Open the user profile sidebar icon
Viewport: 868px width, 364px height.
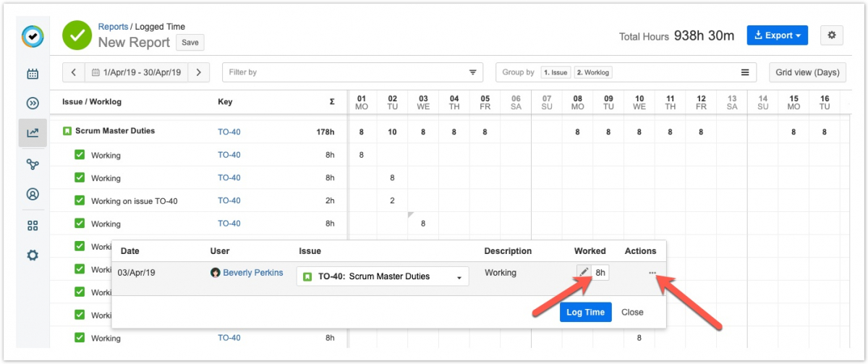click(x=33, y=195)
